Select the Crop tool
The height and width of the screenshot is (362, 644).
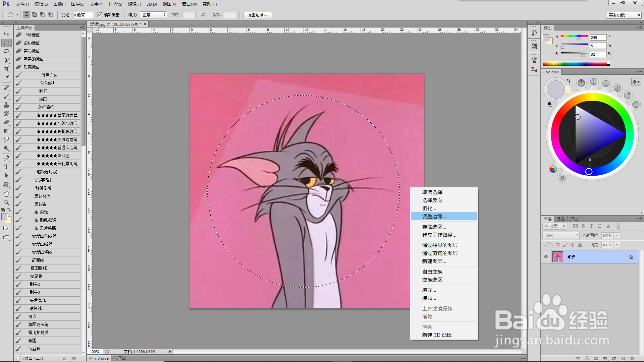coord(6,69)
